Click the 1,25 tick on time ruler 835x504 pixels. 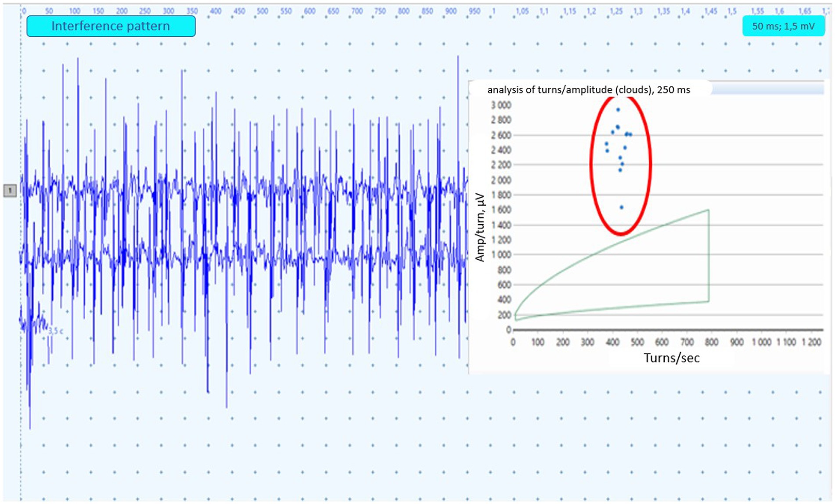pyautogui.click(x=616, y=11)
